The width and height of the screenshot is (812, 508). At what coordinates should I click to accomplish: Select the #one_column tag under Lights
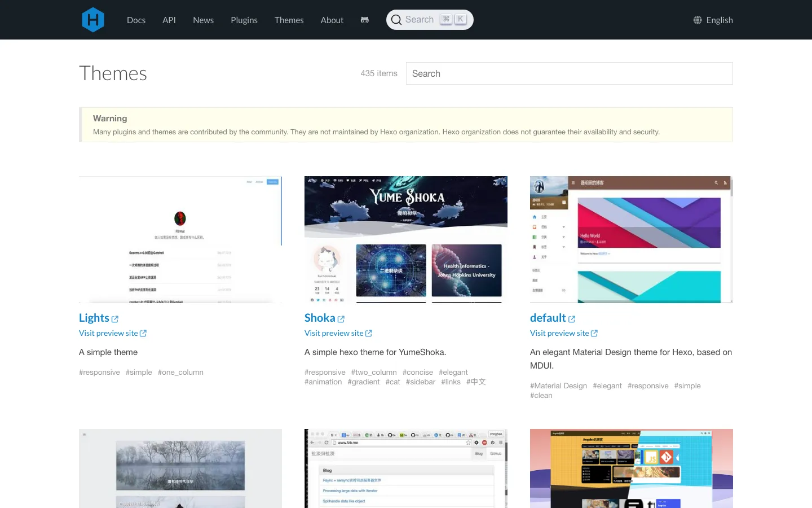[x=180, y=372]
